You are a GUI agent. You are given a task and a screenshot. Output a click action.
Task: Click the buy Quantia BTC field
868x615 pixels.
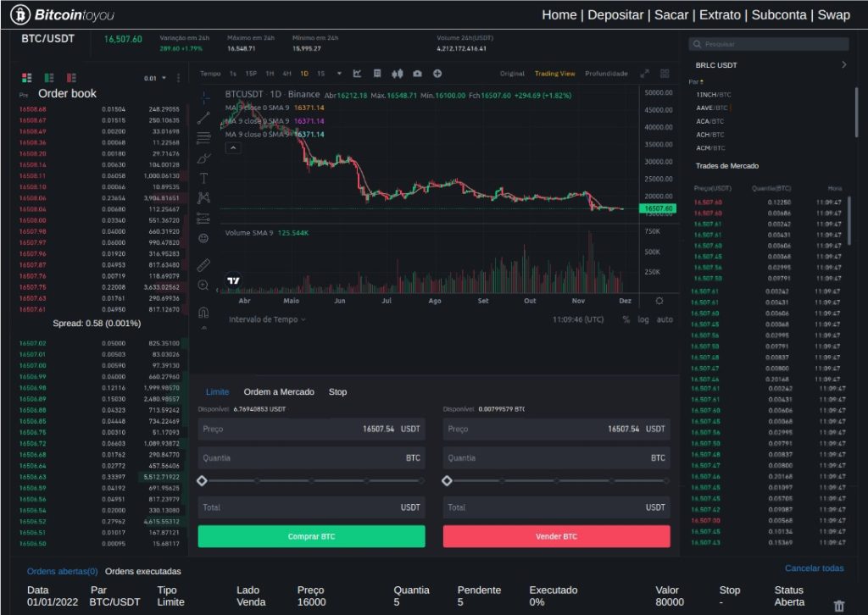tap(312, 458)
